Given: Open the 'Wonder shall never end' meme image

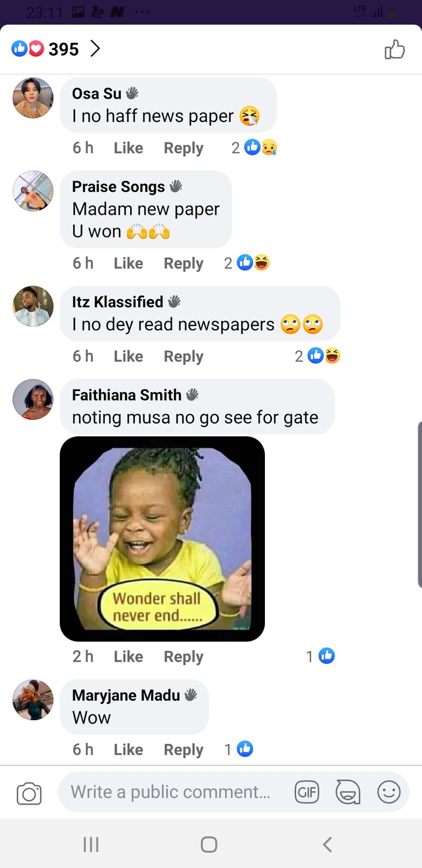Looking at the screenshot, I should pyautogui.click(x=162, y=539).
